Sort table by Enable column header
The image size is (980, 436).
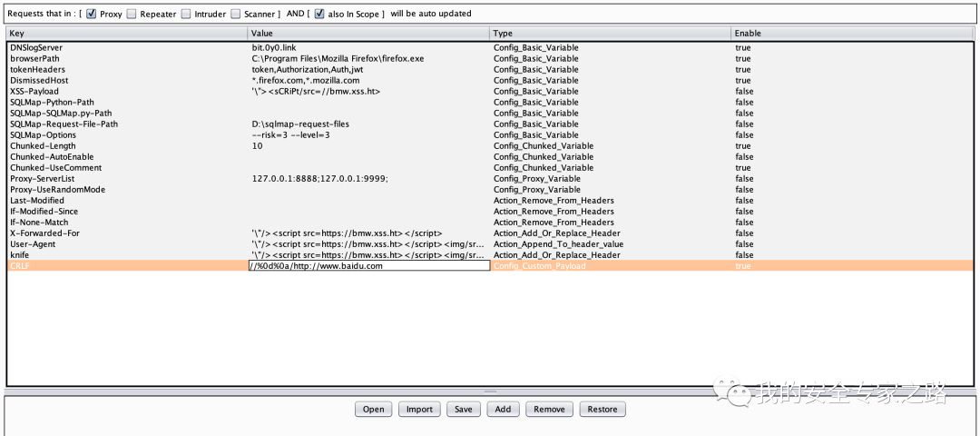pyautogui.click(x=852, y=33)
